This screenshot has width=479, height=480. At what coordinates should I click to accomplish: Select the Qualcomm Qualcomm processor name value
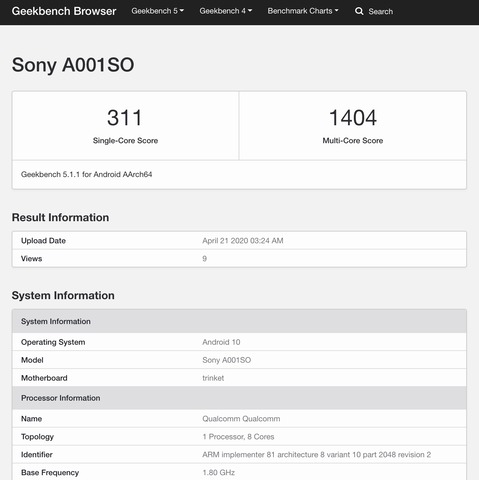tap(241, 419)
